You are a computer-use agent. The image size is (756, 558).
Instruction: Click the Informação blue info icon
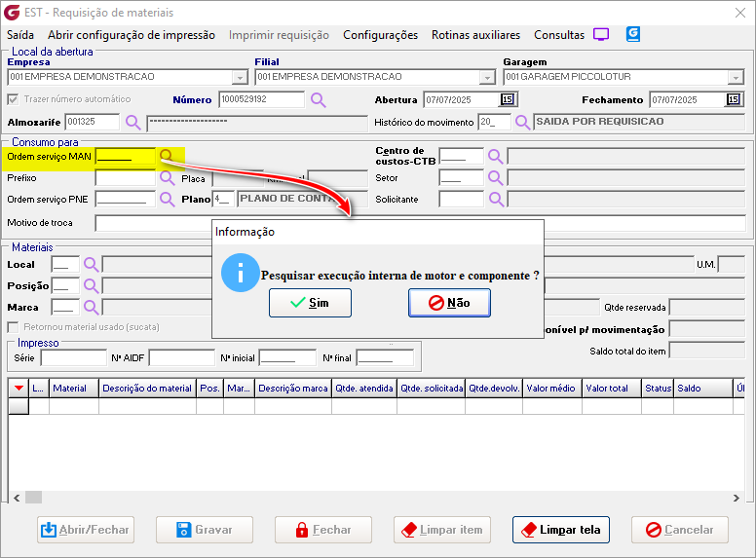(x=240, y=273)
